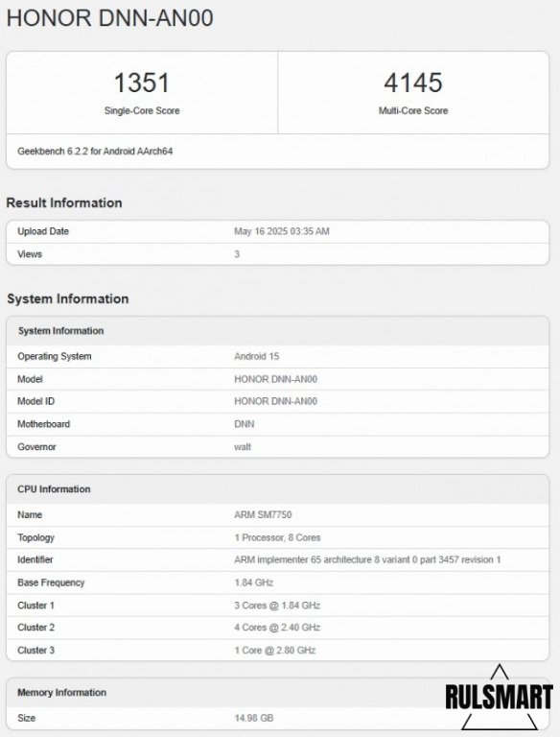Select the memory size 14.98 GB
Image resolution: width=560 pixels, height=737 pixels.
coord(254,718)
